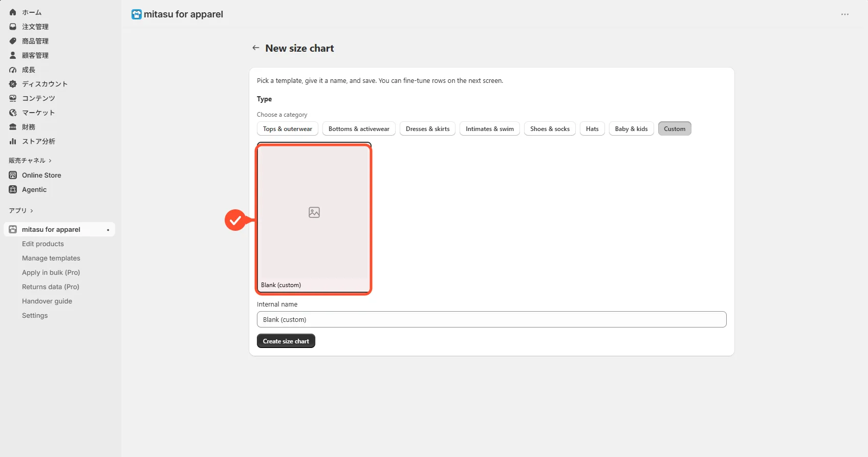This screenshot has width=868, height=457.
Task: Click the discount badge icon beside ディスカウント
Action: tap(13, 84)
